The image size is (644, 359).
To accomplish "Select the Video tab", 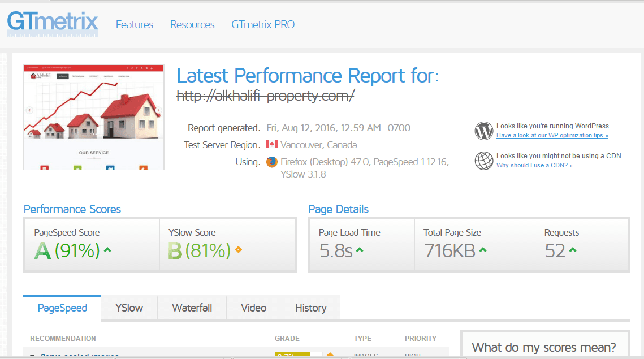I will click(x=253, y=308).
